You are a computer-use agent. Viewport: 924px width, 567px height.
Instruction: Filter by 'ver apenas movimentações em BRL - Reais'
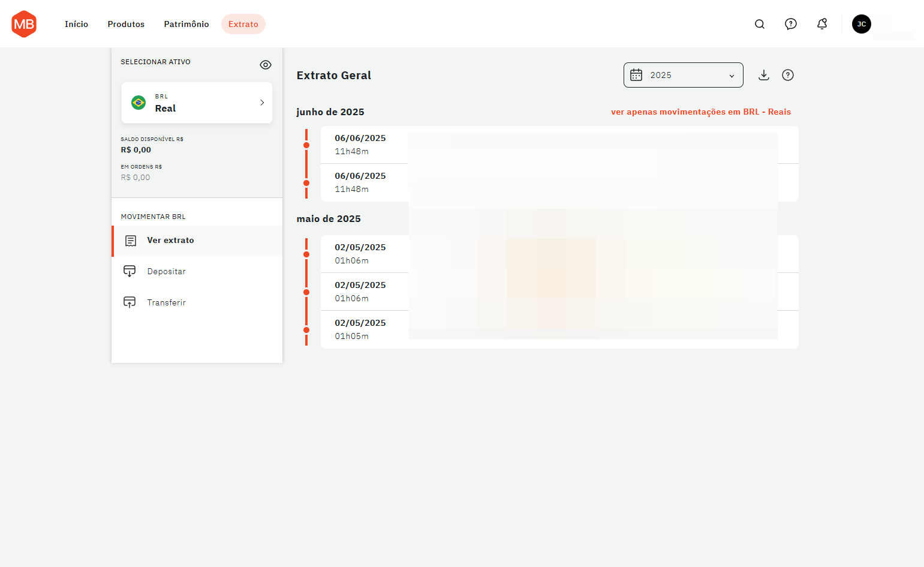coord(701,112)
